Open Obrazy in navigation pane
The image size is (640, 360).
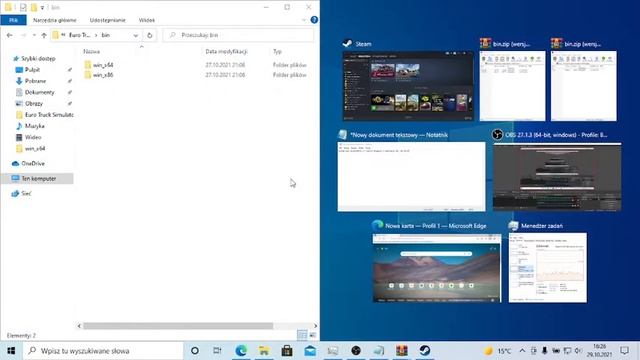click(x=33, y=104)
